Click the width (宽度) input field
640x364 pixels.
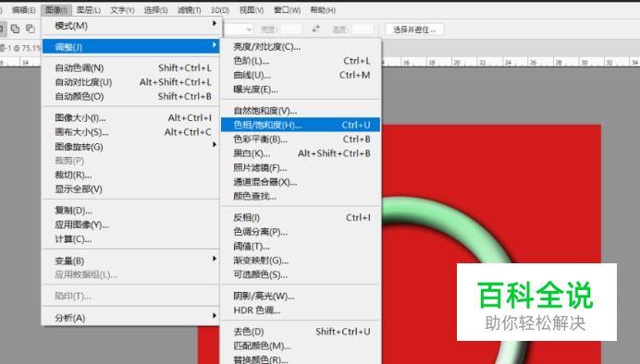(x=291, y=30)
